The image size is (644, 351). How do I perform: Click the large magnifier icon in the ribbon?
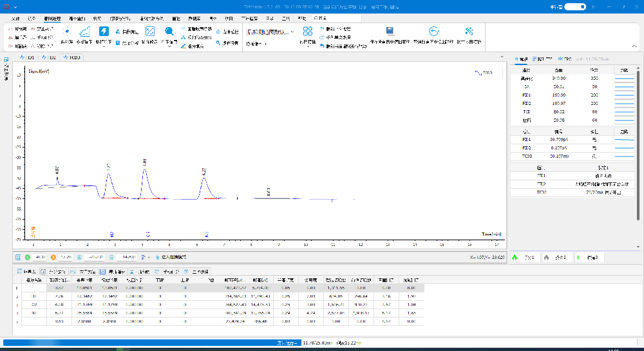[169, 32]
